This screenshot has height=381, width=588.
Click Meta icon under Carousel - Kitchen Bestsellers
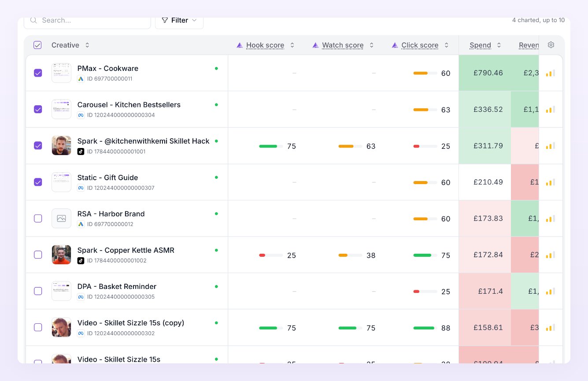coord(81,115)
